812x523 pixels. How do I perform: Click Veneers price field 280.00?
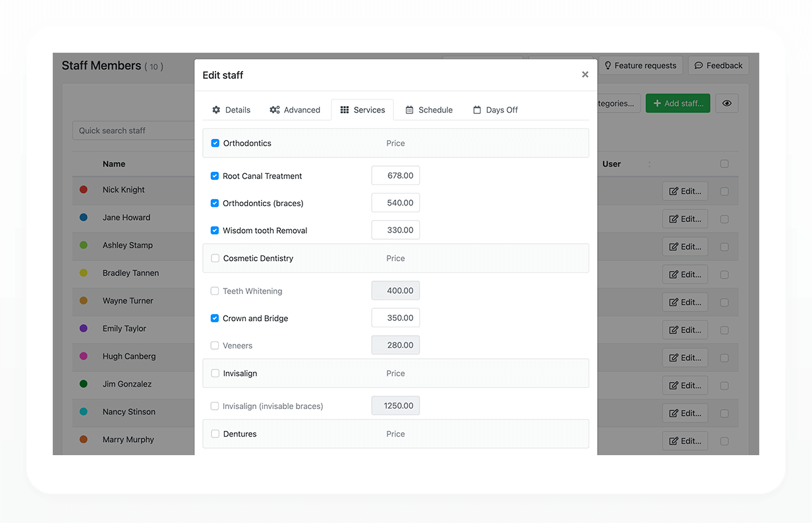395,345
